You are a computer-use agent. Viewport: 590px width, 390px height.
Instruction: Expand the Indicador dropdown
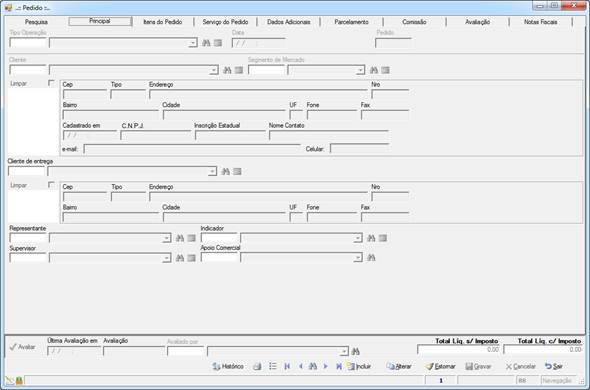(357, 238)
